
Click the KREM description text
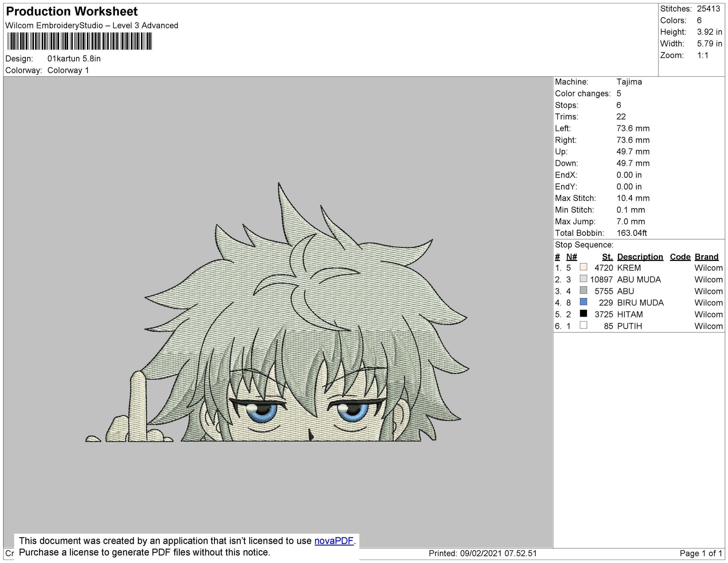(629, 268)
